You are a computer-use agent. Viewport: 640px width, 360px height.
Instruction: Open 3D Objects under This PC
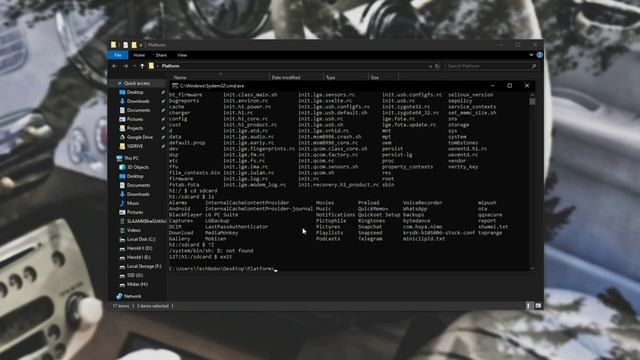tap(138, 167)
